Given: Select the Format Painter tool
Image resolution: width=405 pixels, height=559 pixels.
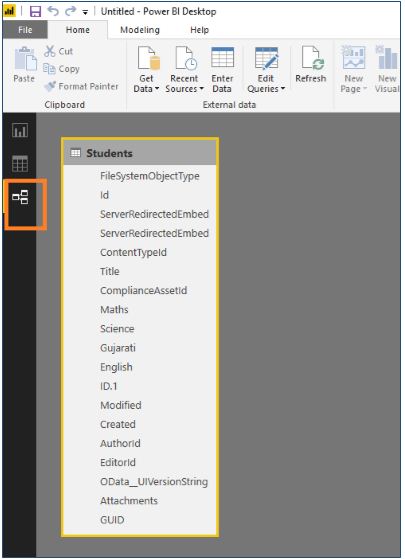Looking at the screenshot, I should tap(81, 86).
